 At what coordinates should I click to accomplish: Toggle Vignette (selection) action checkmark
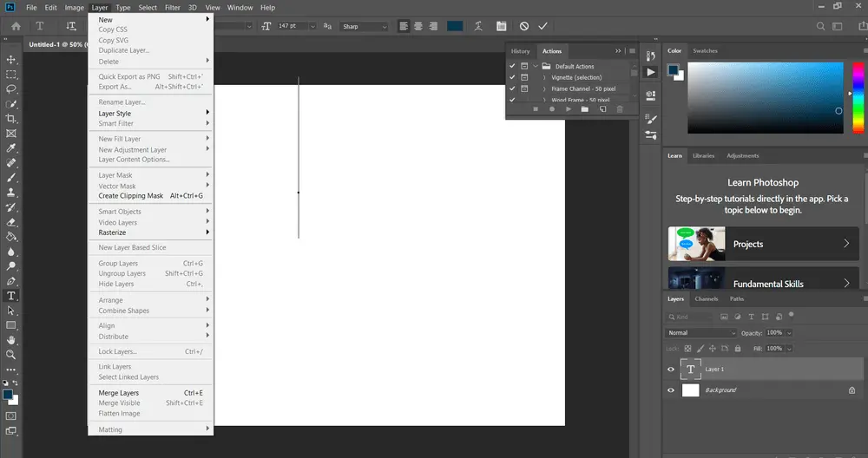[512, 77]
